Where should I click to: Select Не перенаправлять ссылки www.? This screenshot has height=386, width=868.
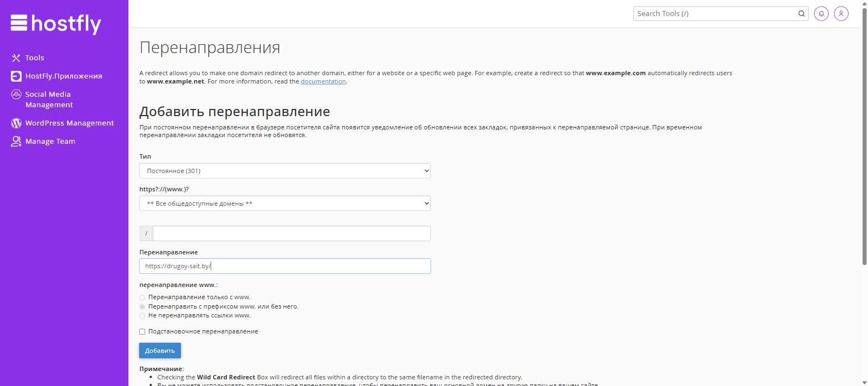(x=142, y=316)
